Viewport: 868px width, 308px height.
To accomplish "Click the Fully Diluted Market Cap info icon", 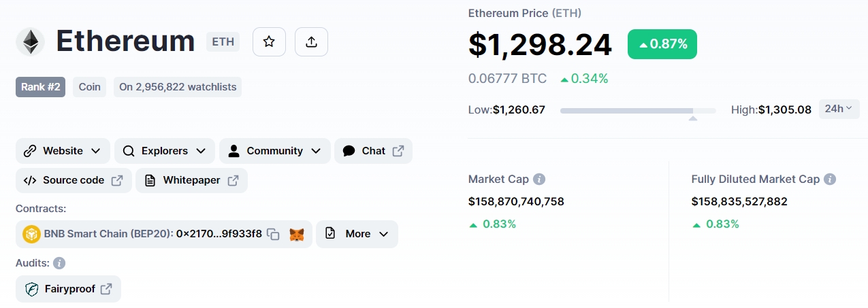I will pyautogui.click(x=830, y=179).
